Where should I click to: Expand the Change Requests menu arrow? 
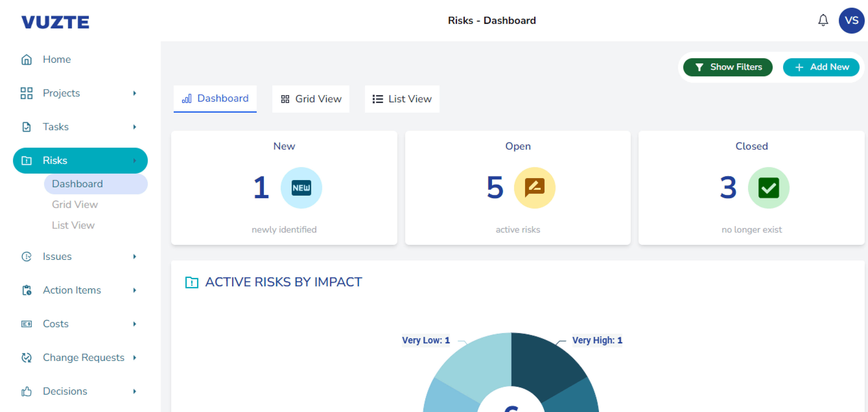[134, 358]
